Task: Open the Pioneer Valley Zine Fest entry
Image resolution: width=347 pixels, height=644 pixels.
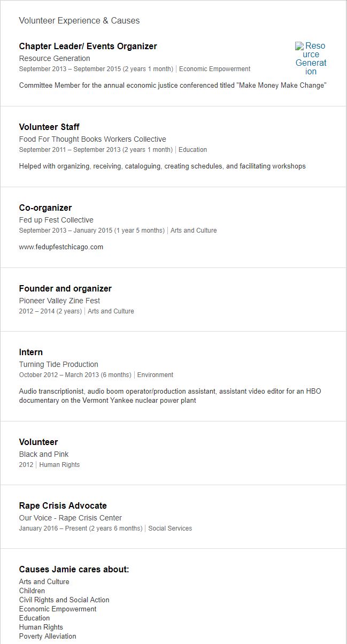Action: [x=59, y=301]
